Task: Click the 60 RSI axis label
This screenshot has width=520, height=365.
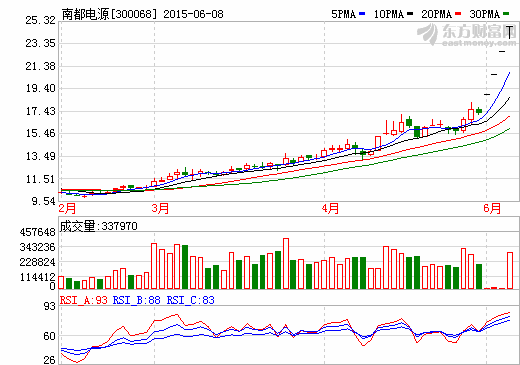Action: (x=49, y=336)
